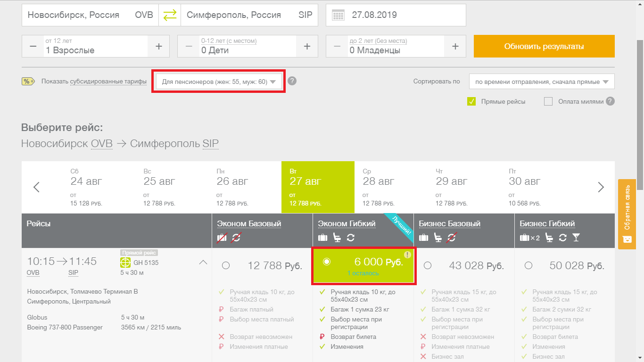Click the Симферополь, Россия destination field

[x=249, y=15]
